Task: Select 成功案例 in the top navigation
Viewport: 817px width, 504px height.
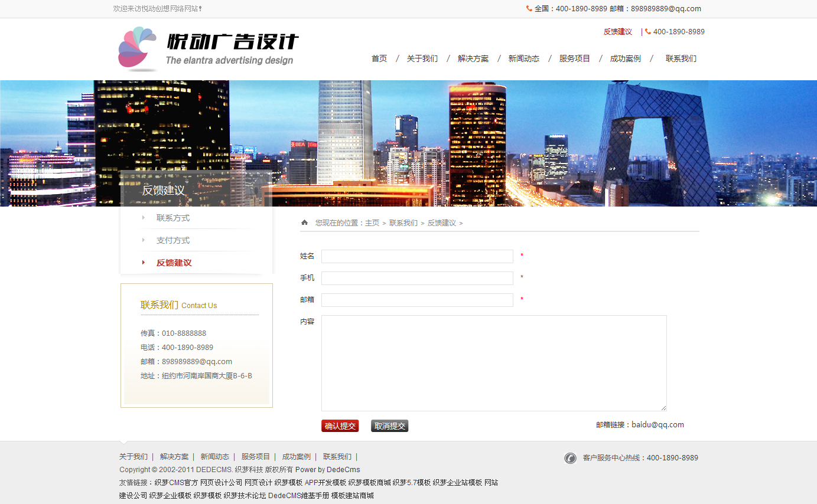Action: tap(625, 58)
